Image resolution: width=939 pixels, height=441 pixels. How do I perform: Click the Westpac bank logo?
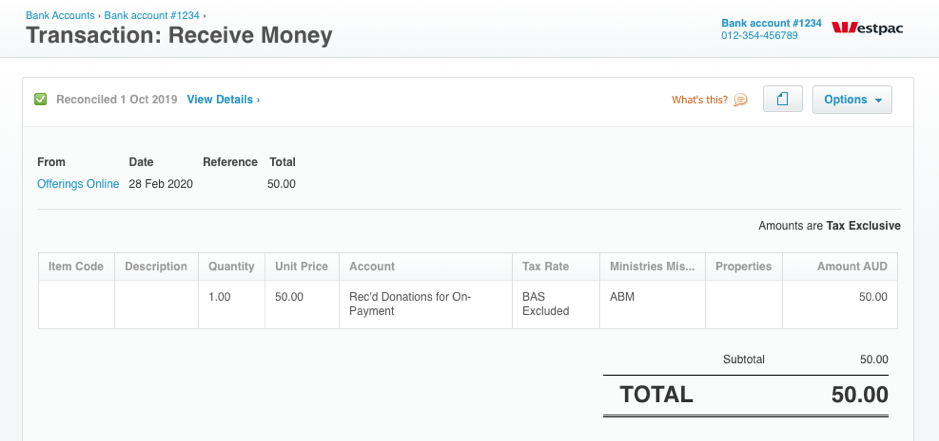tap(867, 28)
